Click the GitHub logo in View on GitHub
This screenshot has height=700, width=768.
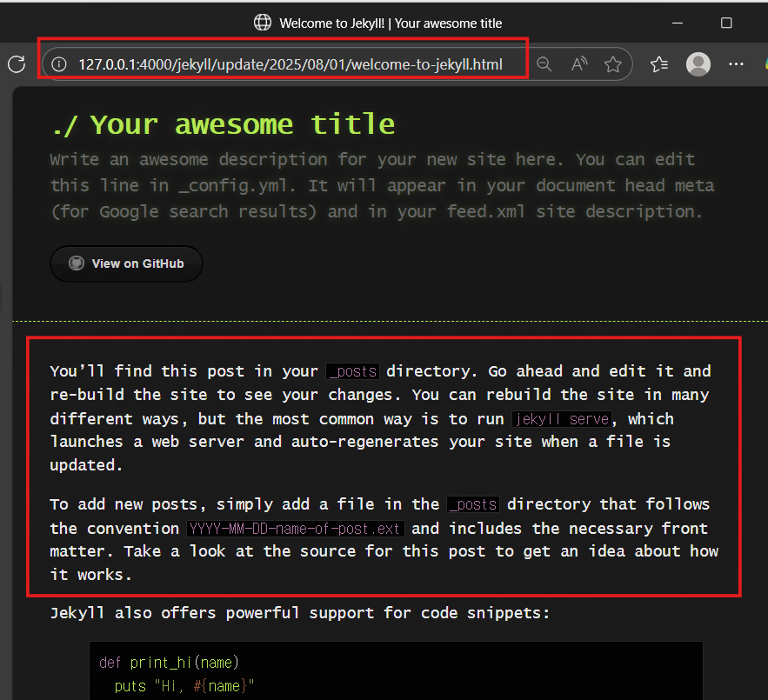click(x=77, y=263)
